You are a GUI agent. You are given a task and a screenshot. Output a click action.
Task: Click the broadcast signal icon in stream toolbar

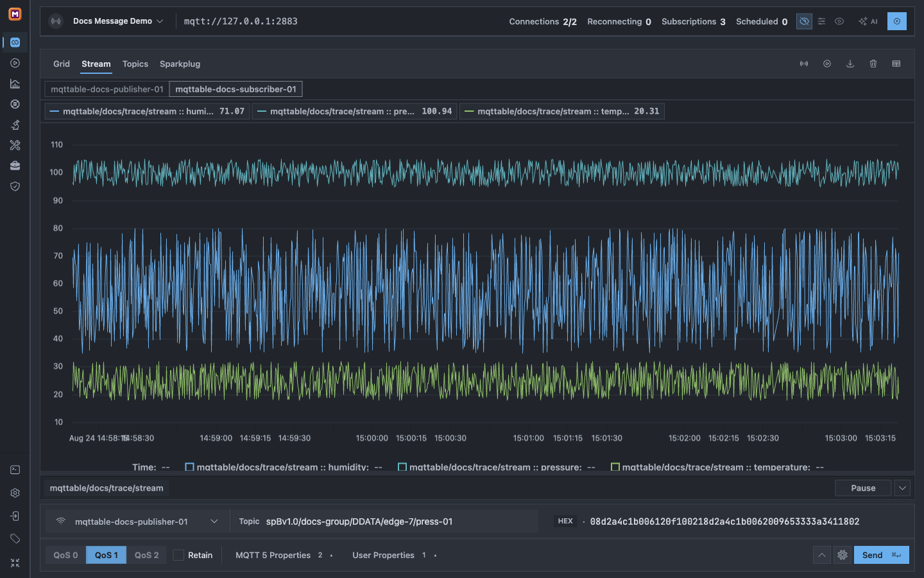(x=804, y=64)
